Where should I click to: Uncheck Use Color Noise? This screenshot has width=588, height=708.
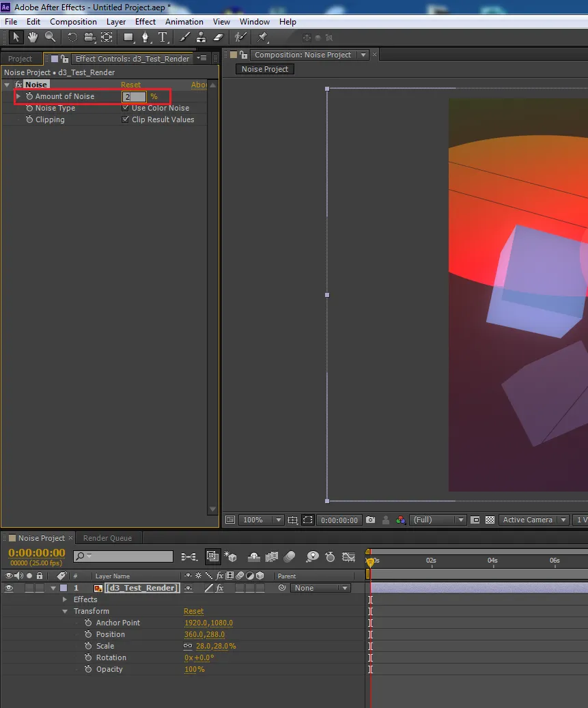click(126, 108)
